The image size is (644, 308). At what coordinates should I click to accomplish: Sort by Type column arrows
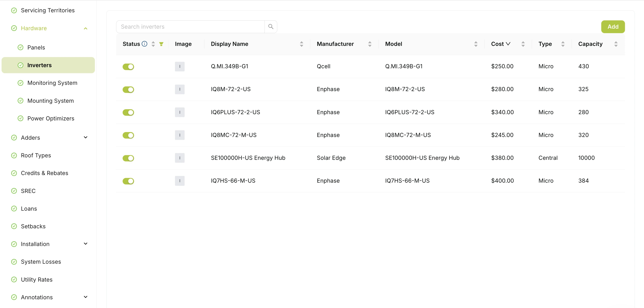click(x=563, y=44)
